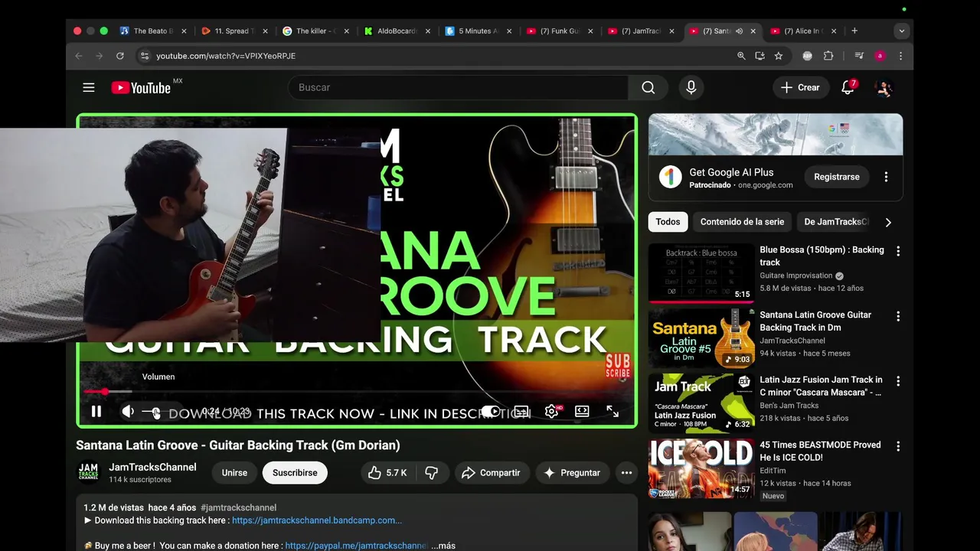Show more filter chips with the right chevron
Image resolution: width=980 pixels, height=551 pixels.
tap(888, 222)
